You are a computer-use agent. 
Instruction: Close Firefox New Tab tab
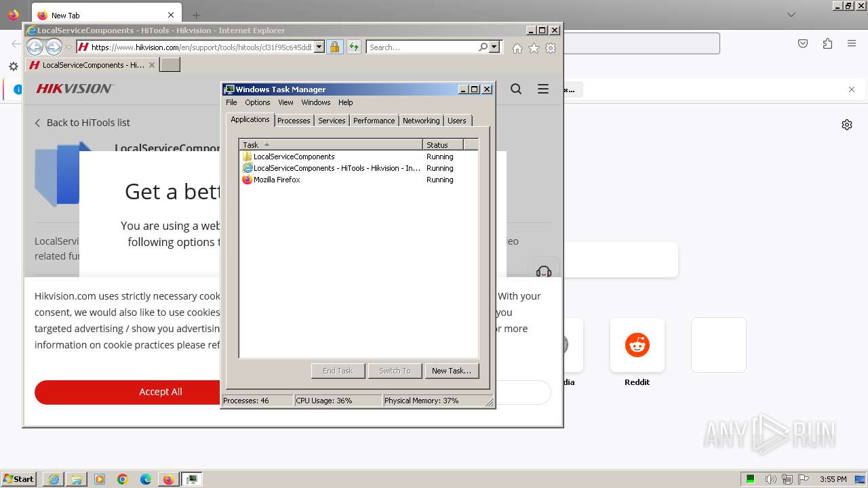click(171, 15)
